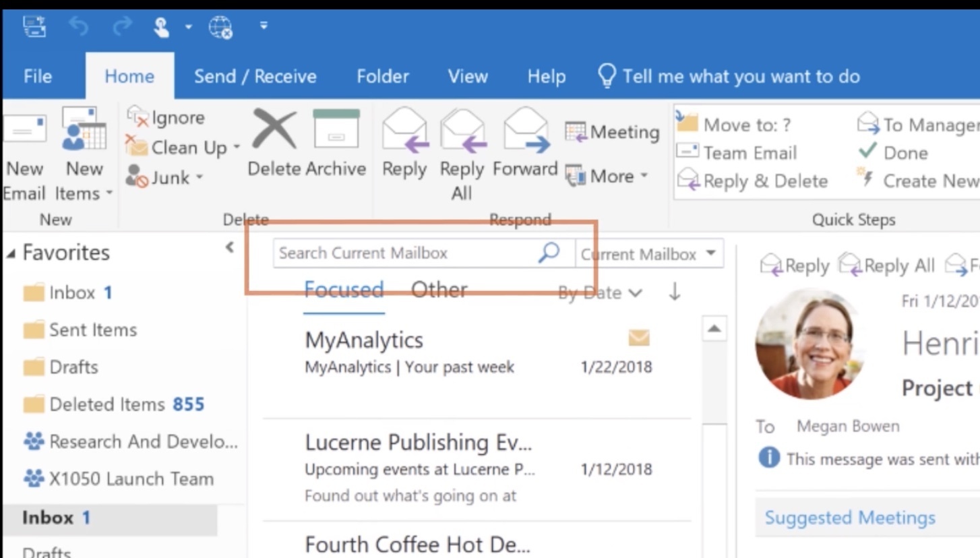Toggle sort direction with the down arrow
This screenshot has height=558, width=980.
pos(675,292)
